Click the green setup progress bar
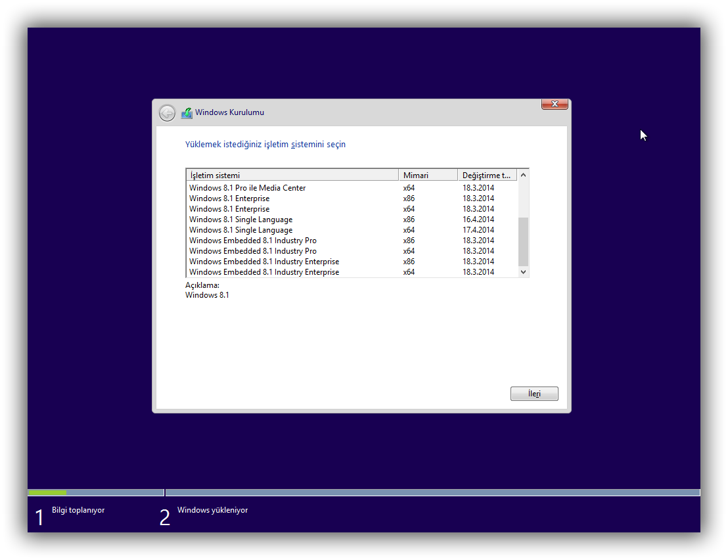The width and height of the screenshot is (728, 560). [x=47, y=493]
